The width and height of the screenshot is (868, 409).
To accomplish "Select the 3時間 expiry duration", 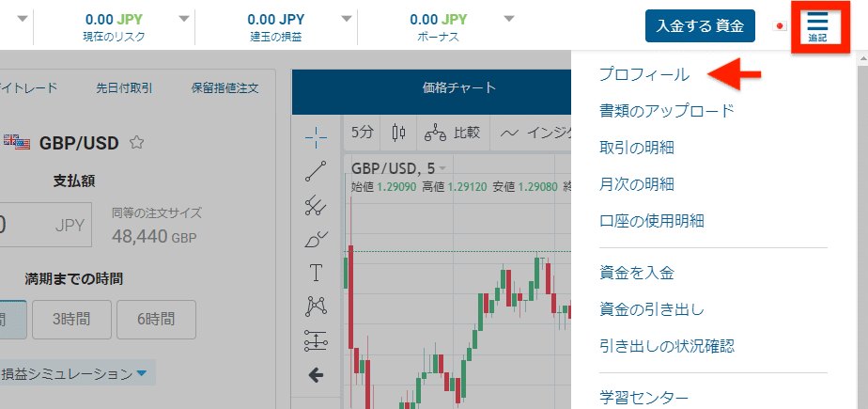I will (x=72, y=320).
